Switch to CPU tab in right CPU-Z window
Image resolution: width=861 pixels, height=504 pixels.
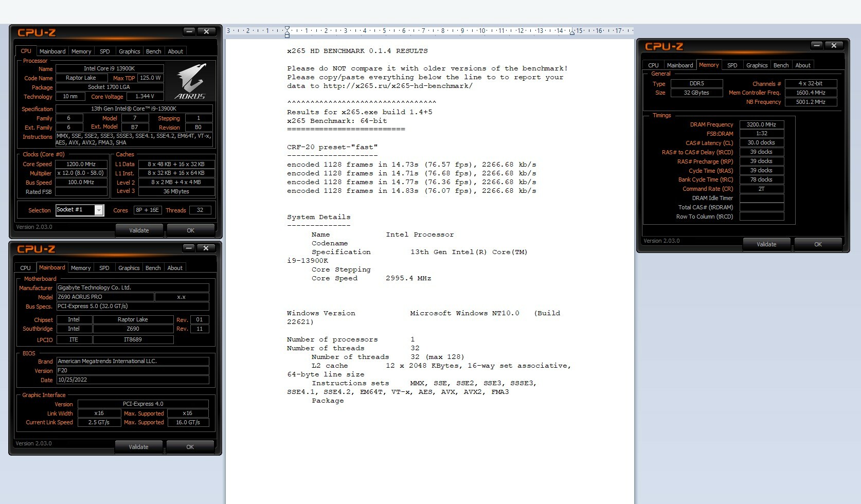point(653,65)
